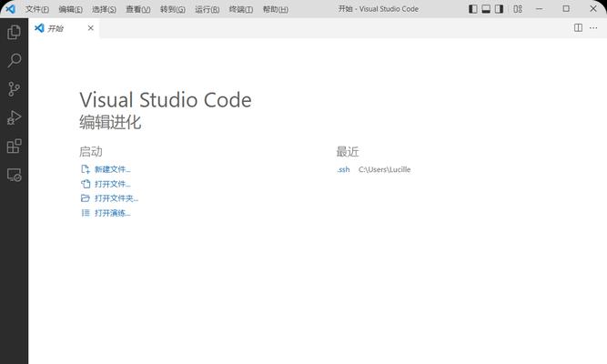Open the 编辑(E) menu
The width and height of the screenshot is (607, 364).
tap(70, 9)
